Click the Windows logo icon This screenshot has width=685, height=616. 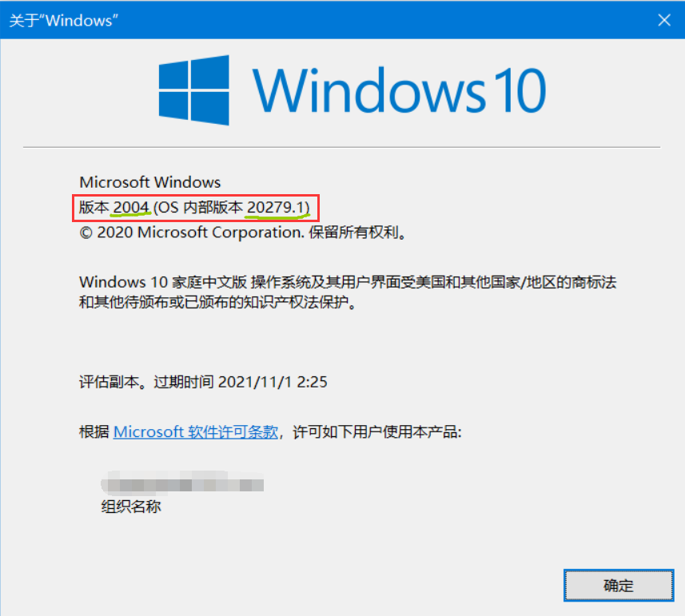pyautogui.click(x=194, y=90)
